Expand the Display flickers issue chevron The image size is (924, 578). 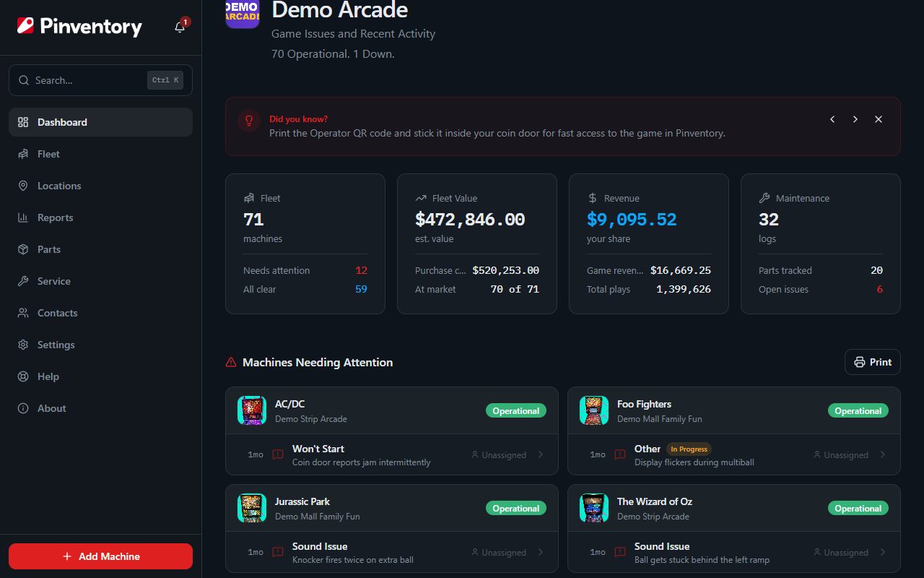(x=884, y=454)
